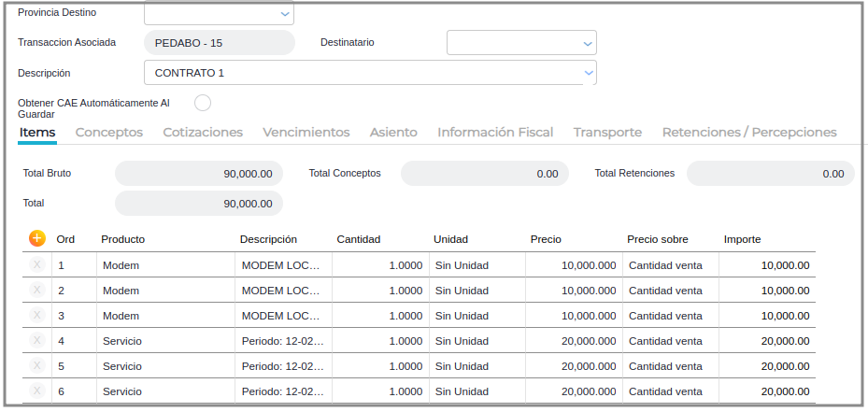The image size is (868, 412).
Task: Select the Información Fiscal tab
Action: coord(495,133)
